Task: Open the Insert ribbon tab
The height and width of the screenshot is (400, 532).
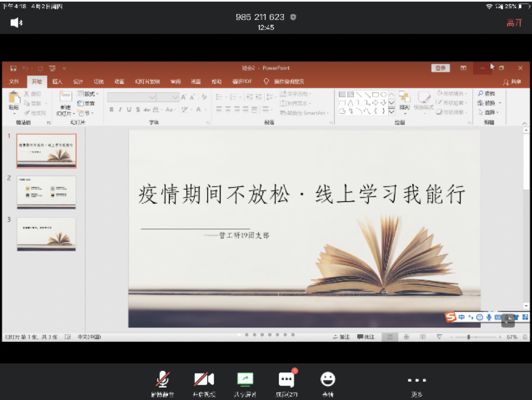Action: (x=57, y=81)
